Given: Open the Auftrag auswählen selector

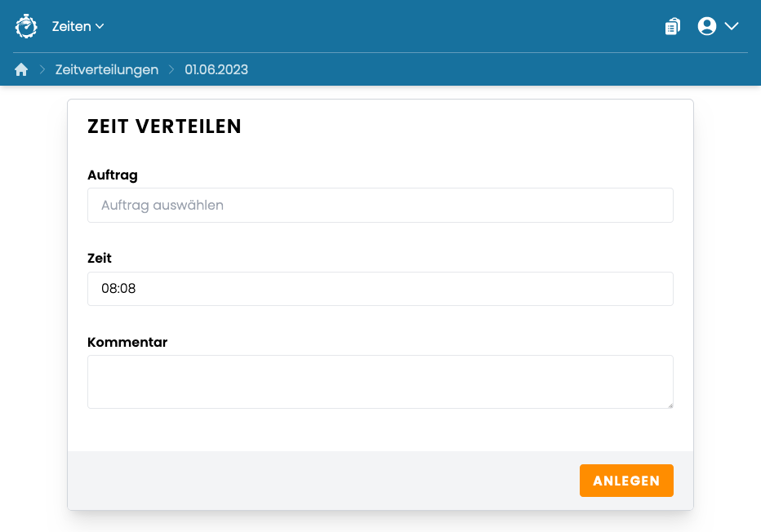Looking at the screenshot, I should point(380,205).
